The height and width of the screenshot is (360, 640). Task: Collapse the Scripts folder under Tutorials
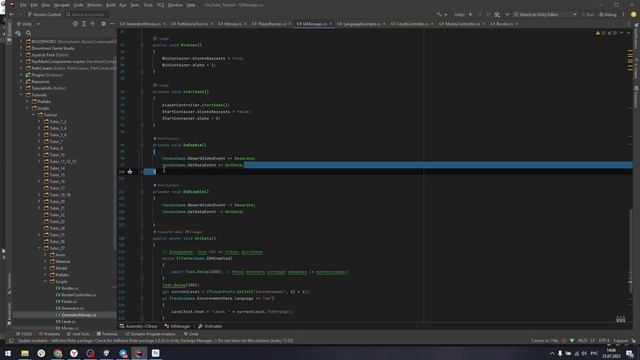(x=27, y=108)
